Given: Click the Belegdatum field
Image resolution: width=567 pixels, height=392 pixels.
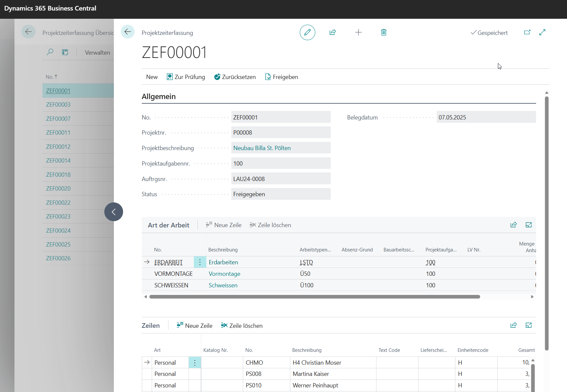Looking at the screenshot, I should 486,117.
